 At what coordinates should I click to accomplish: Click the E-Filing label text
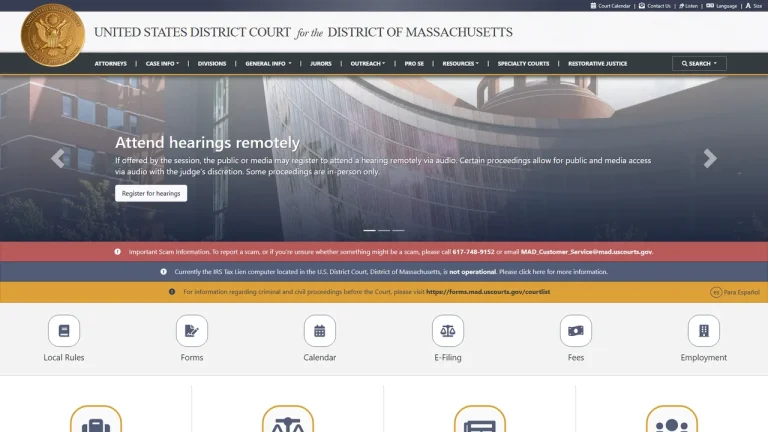point(448,358)
